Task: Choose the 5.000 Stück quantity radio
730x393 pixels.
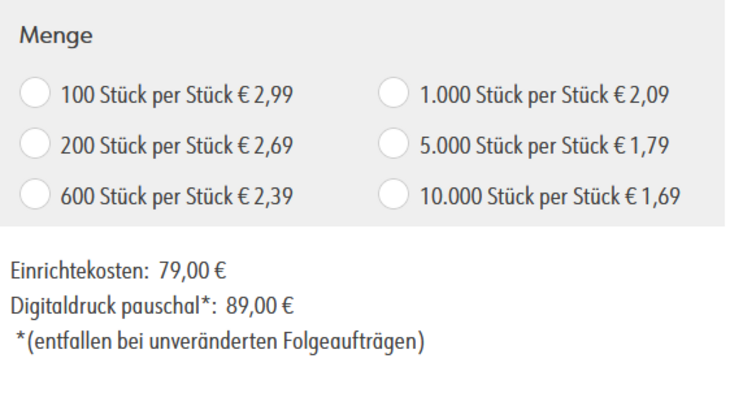Action: click(x=393, y=143)
